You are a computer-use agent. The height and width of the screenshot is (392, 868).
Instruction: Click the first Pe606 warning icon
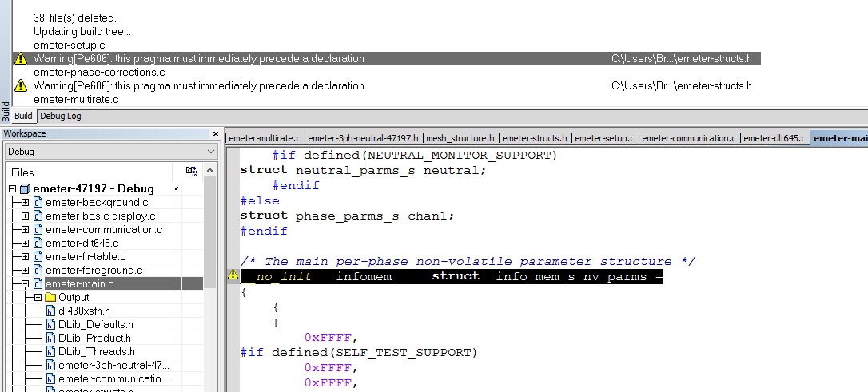[21, 58]
